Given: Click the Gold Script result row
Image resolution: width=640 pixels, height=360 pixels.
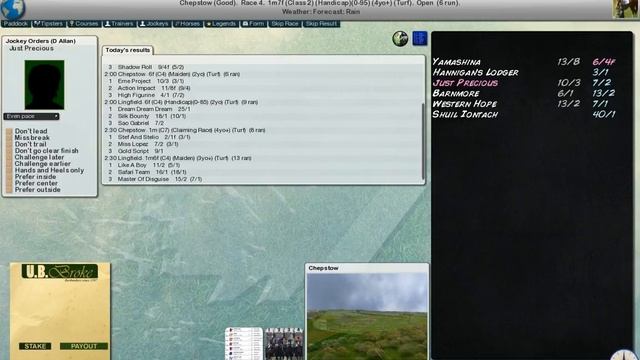Looking at the screenshot, I should point(263,151).
